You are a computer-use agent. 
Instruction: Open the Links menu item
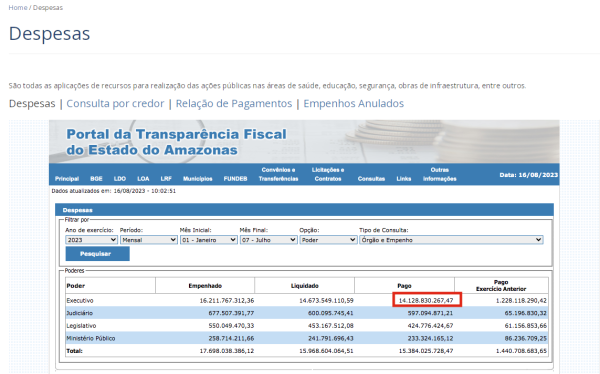[x=404, y=179]
